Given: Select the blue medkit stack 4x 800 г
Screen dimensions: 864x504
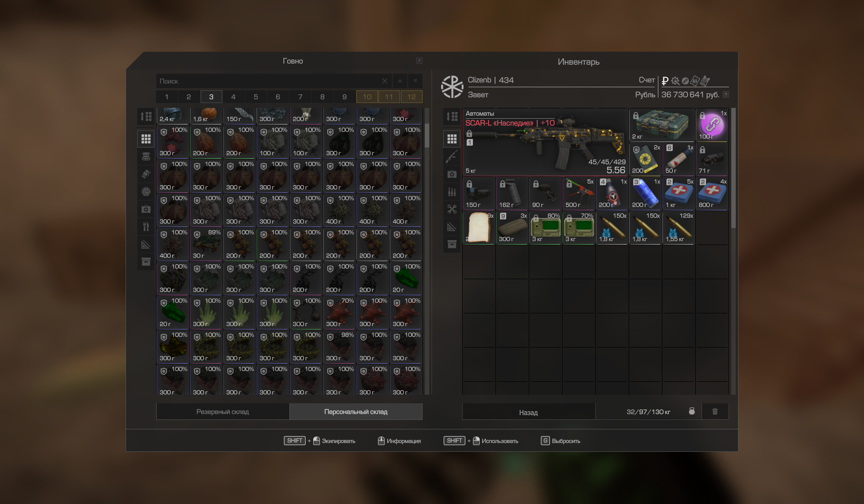Looking at the screenshot, I should point(712,193).
